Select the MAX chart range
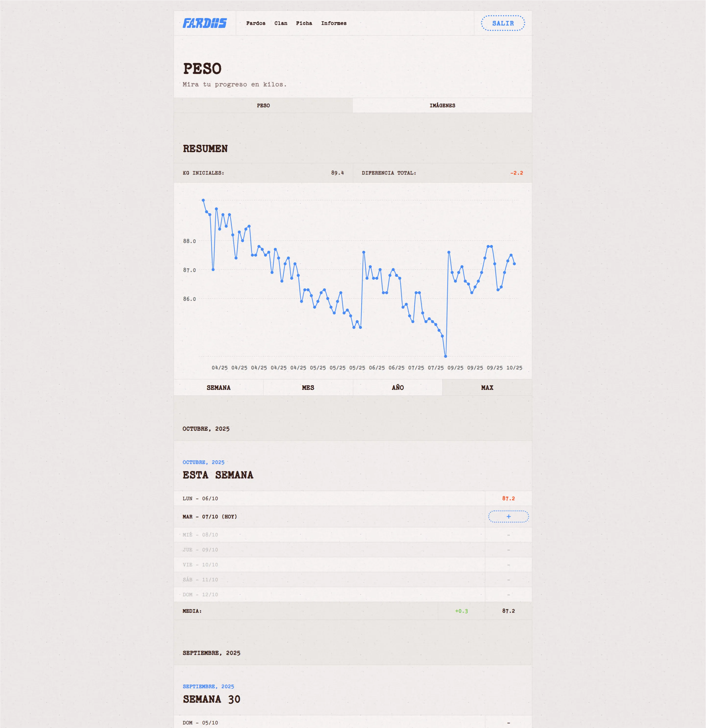The height and width of the screenshot is (728, 706). [x=487, y=387]
